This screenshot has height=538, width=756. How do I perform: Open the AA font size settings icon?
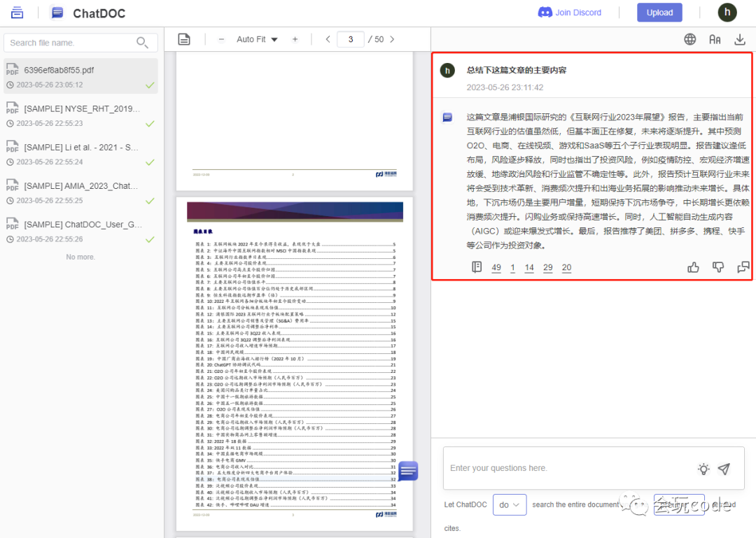pos(715,40)
